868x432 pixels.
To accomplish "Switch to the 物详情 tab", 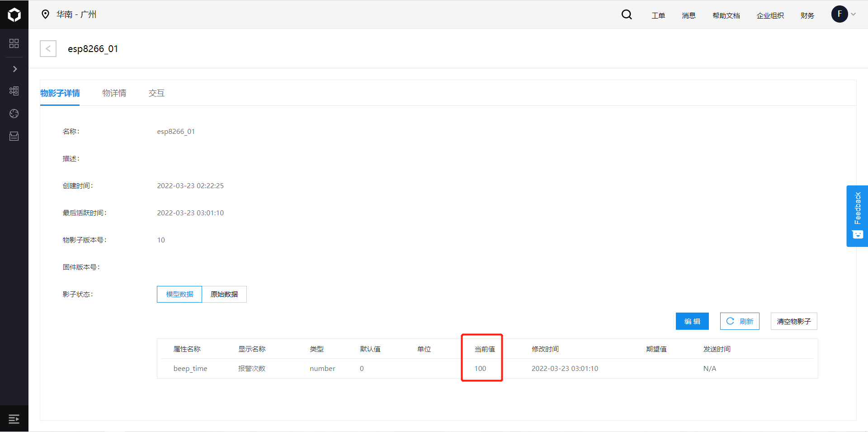I will (114, 93).
